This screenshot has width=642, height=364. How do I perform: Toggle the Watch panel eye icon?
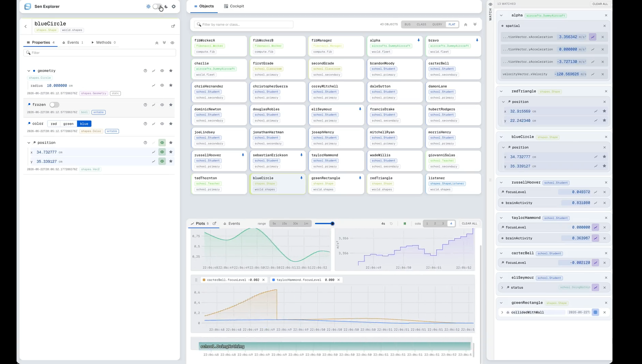491,4
